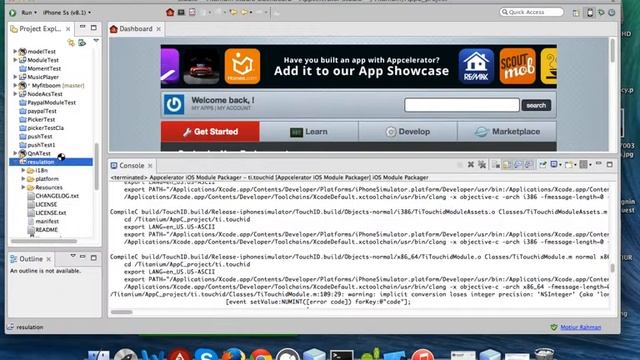Expand the ModuleTest project
This screenshot has width=640, height=360.
click(15, 60)
